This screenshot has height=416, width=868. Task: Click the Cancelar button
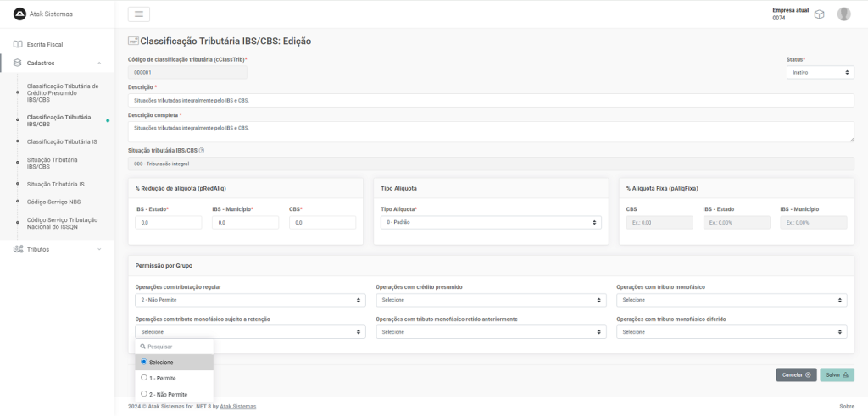pyautogui.click(x=796, y=374)
